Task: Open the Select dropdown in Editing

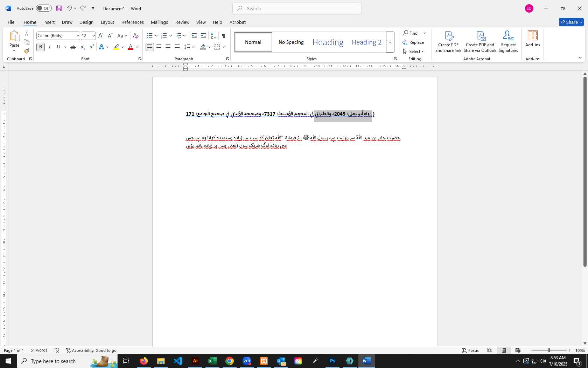Action: coord(413,51)
